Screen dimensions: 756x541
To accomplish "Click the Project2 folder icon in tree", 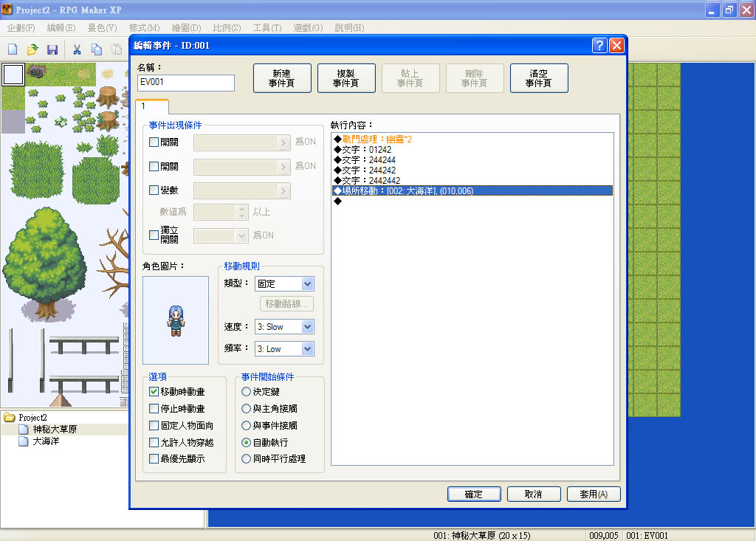I will (10, 417).
